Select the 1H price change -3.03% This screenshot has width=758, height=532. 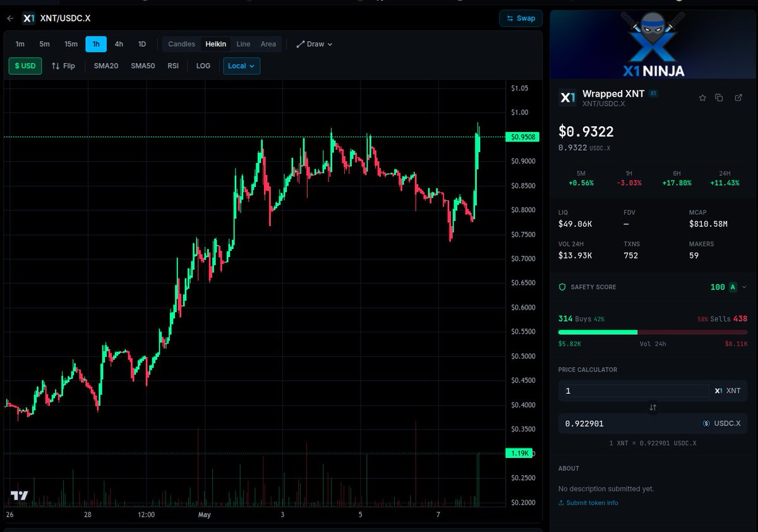tap(629, 183)
